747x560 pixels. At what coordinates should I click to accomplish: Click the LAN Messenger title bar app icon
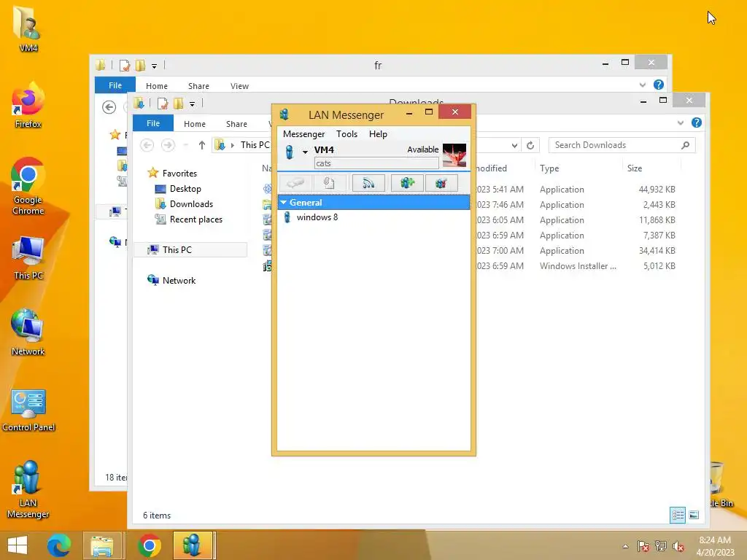[x=285, y=114]
